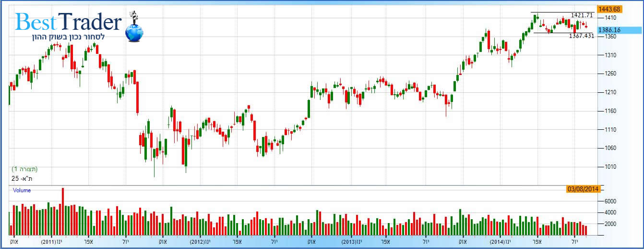The width and height of the screenshot is (644, 249).
Task: Click the blue Volume panel label
Action: click(22, 190)
